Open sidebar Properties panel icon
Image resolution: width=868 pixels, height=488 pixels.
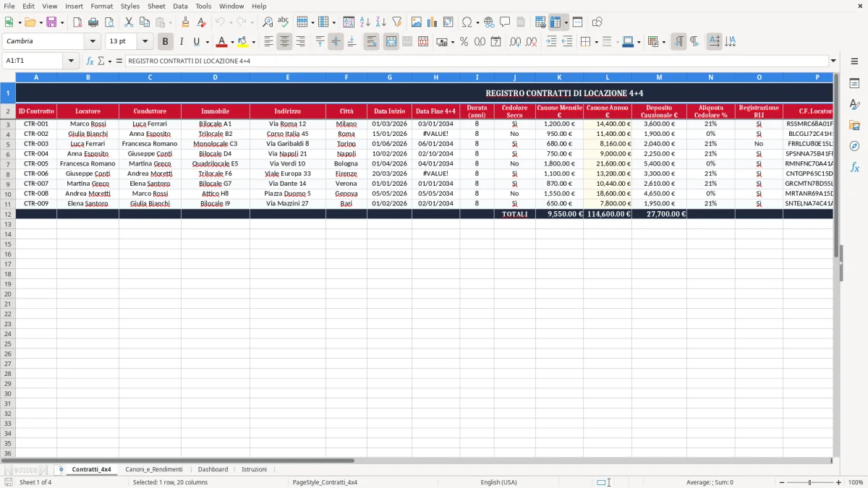coord(854,84)
